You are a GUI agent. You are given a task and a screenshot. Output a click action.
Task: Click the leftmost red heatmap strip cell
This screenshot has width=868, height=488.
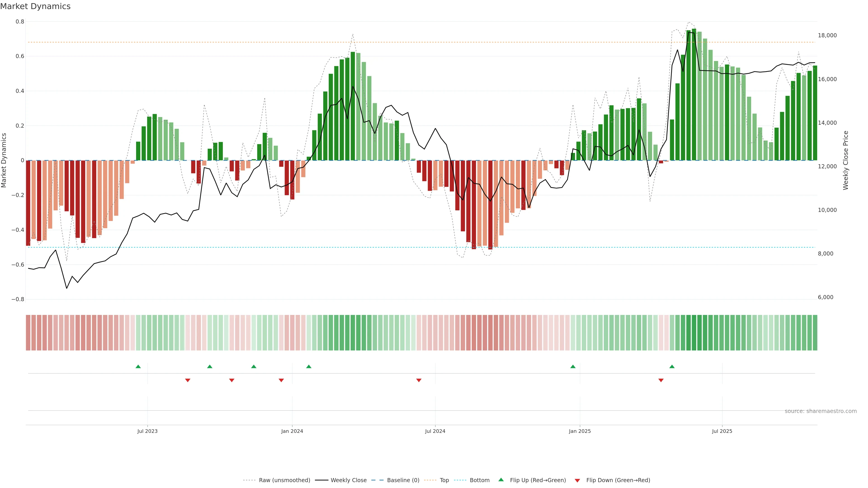coord(28,332)
